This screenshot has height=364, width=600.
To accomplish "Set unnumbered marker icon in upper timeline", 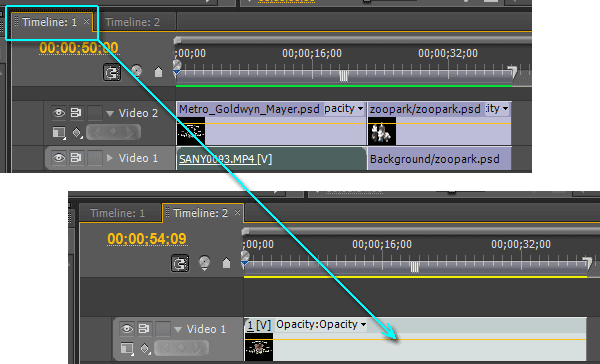I will coord(158,72).
